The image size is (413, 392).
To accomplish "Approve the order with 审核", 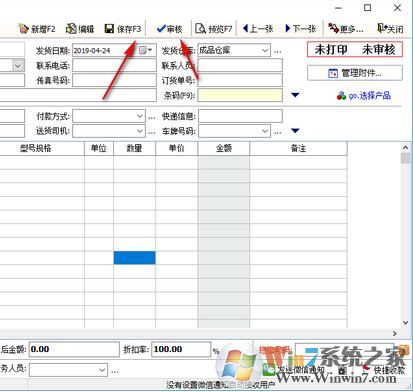I will [x=169, y=29].
